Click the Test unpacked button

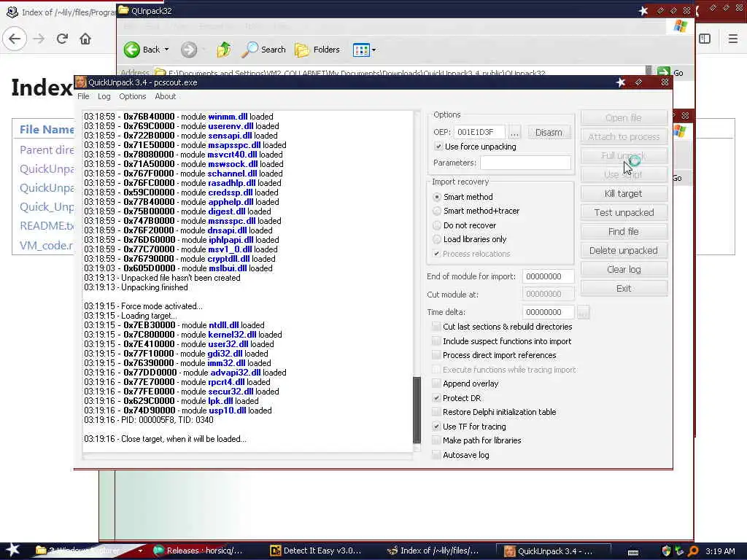pyautogui.click(x=624, y=212)
